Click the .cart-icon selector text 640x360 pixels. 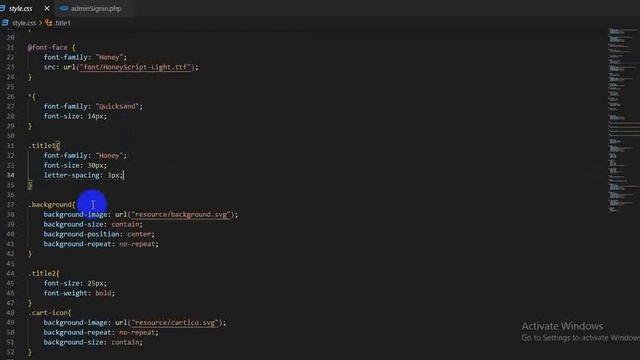click(x=48, y=313)
